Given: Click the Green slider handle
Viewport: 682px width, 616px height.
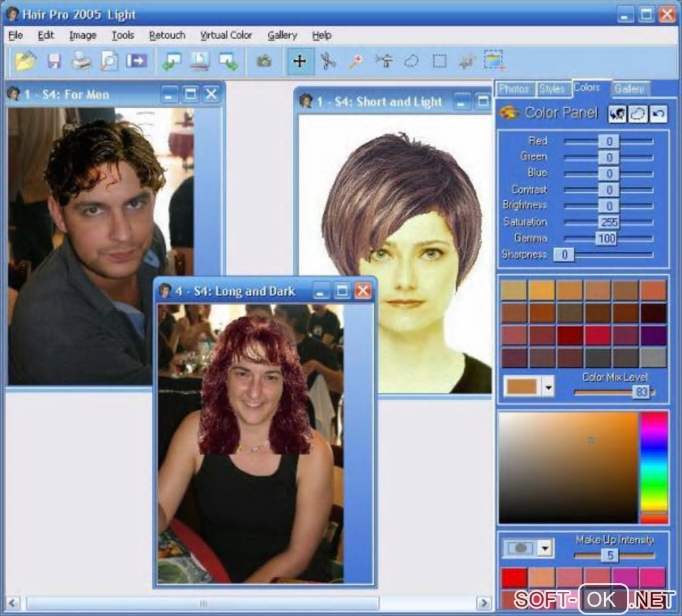Looking at the screenshot, I should 609,157.
